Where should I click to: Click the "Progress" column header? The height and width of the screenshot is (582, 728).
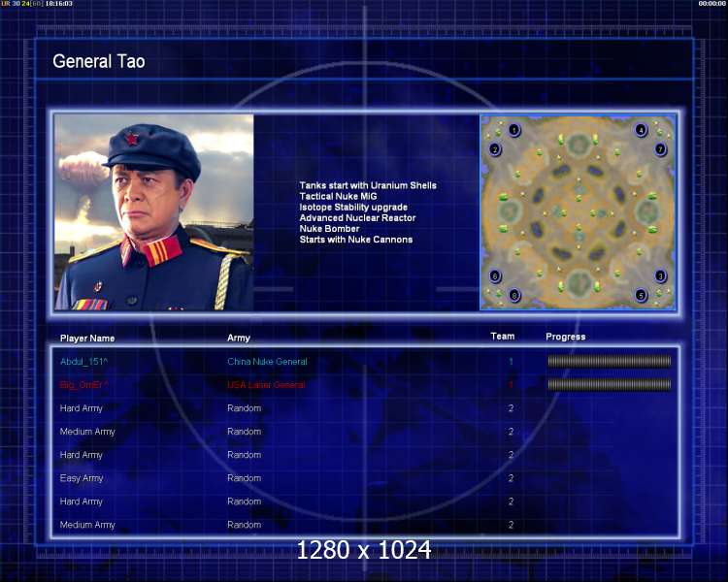(566, 337)
